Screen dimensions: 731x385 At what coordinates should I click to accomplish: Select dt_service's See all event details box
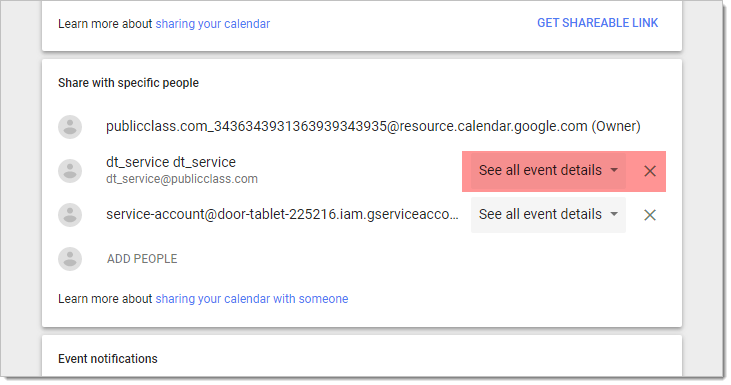548,171
